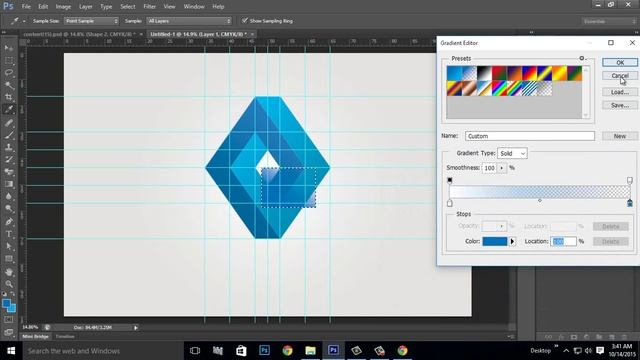The height and width of the screenshot is (360, 640).
Task: Select the blue color stop on gradient bar
Action: [x=630, y=203]
